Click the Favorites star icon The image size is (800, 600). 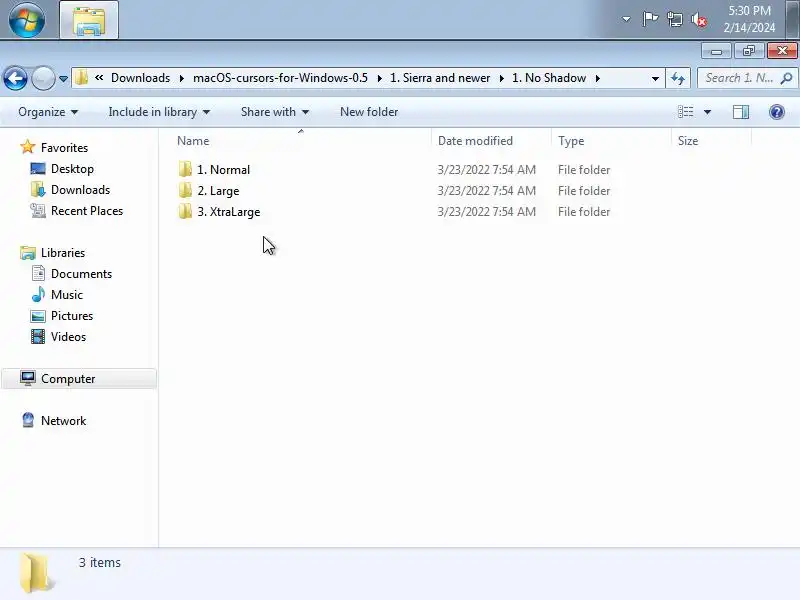[x=28, y=147]
